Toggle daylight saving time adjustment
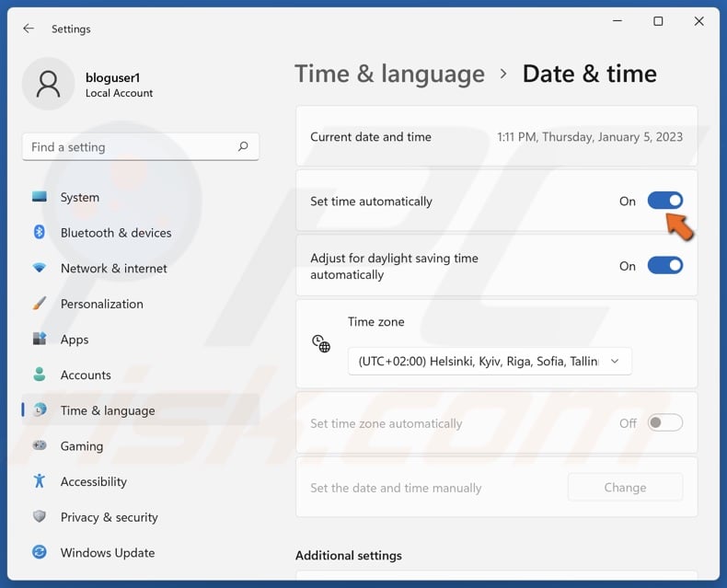The image size is (727, 588). [664, 265]
